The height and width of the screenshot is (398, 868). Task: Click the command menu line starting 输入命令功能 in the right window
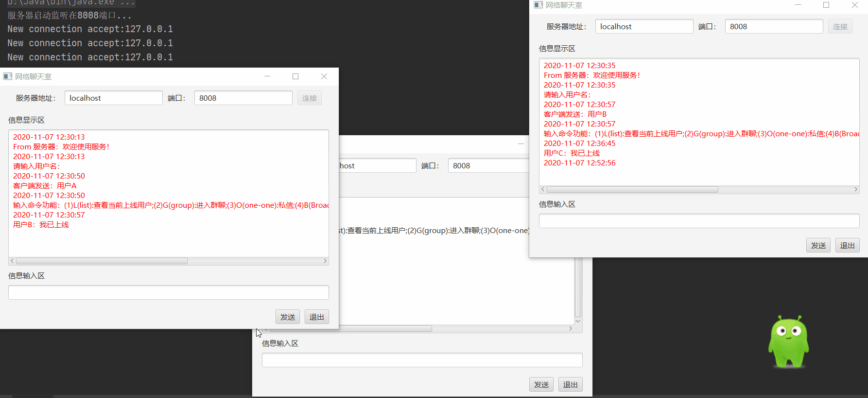[701, 134]
